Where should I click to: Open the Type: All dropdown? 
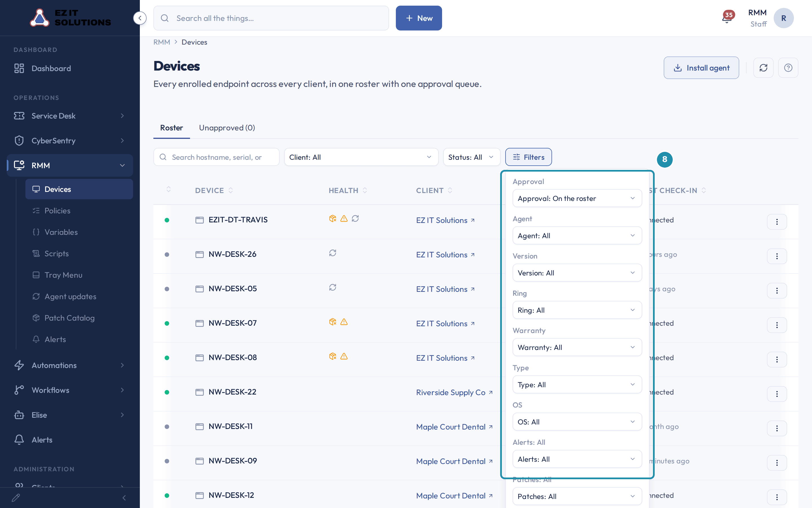click(x=577, y=385)
